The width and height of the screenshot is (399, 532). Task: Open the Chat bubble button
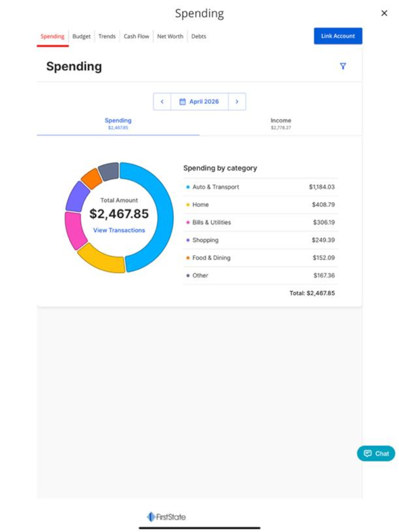click(376, 453)
